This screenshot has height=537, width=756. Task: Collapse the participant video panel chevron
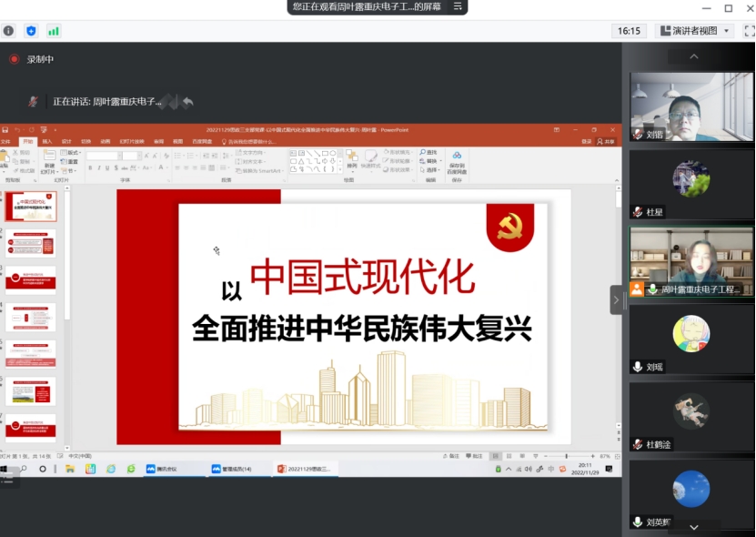click(x=616, y=299)
